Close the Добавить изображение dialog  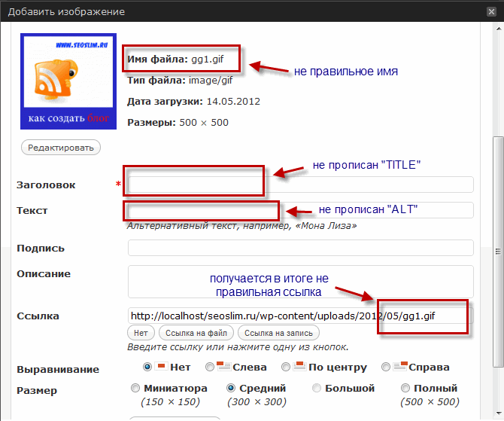pos(491,12)
